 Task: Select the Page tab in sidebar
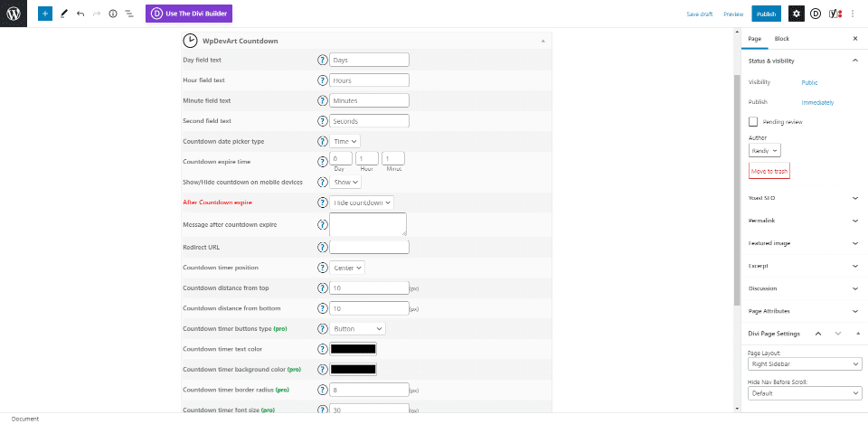pyautogui.click(x=754, y=39)
